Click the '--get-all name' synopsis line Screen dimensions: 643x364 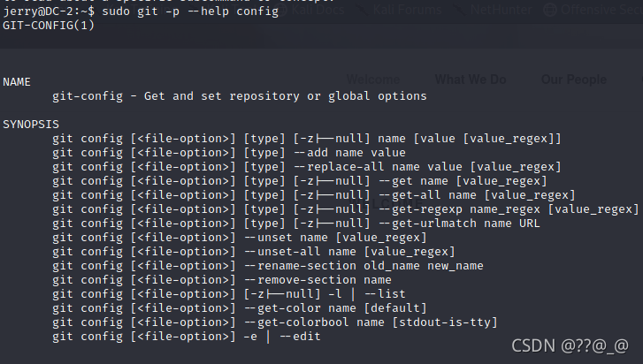pos(314,195)
